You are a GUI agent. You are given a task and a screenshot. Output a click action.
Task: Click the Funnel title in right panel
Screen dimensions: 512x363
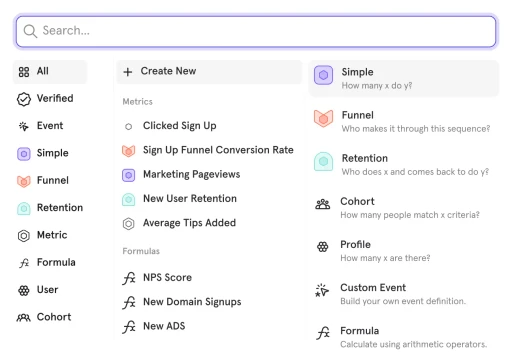tap(358, 115)
